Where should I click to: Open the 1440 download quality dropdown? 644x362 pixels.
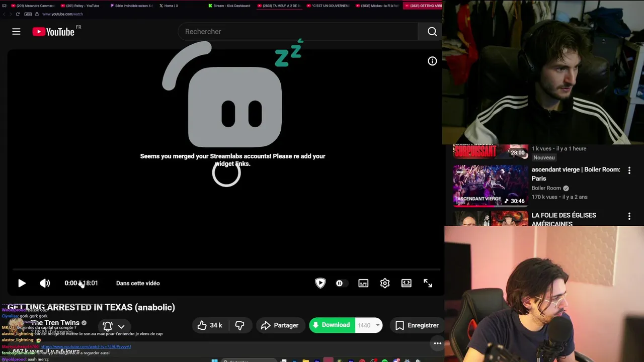369,325
